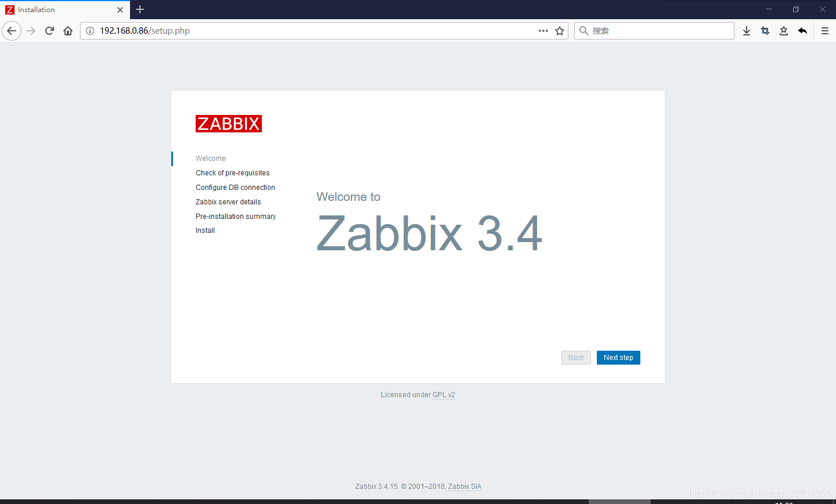Visit the Zabbix SIA link
This screenshot has height=504, width=836.
464,487
